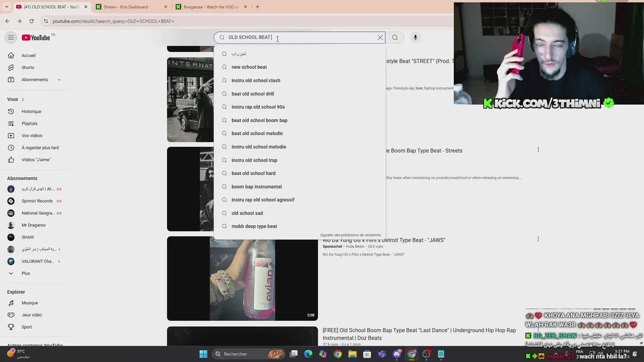Screen dimensions: 644x362
Task: Click the magnifier search button
Action: [395, 37]
